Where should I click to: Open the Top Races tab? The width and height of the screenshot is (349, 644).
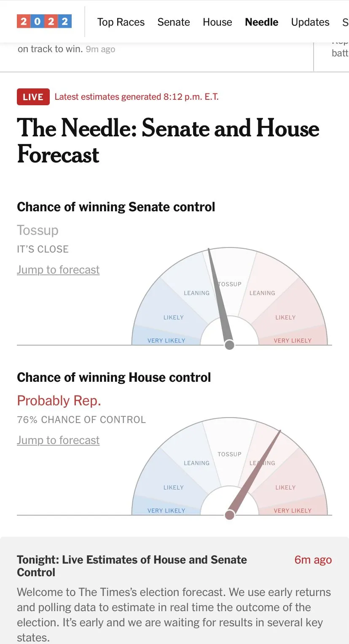121,22
